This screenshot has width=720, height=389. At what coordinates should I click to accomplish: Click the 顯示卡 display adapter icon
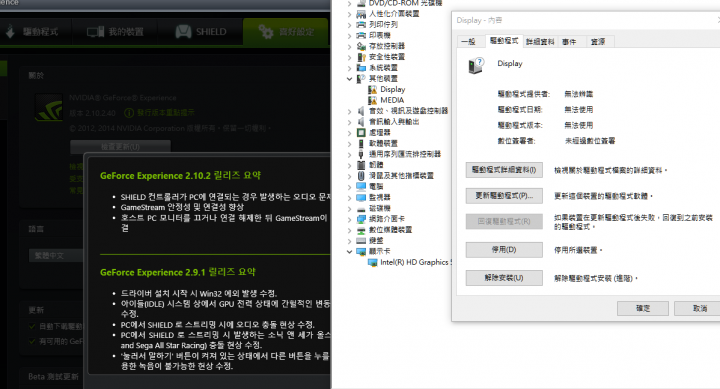(361, 251)
